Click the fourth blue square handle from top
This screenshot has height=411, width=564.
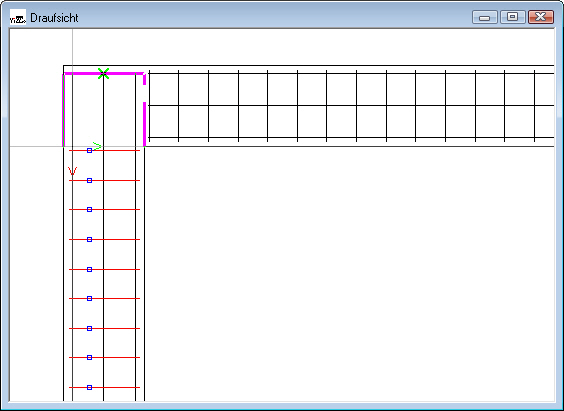click(90, 239)
